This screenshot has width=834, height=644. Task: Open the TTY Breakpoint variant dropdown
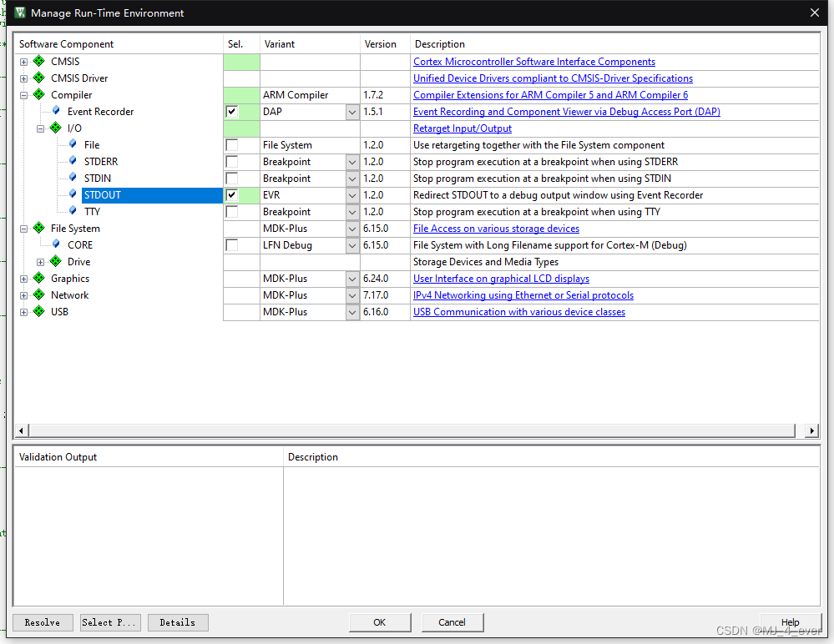click(x=352, y=212)
